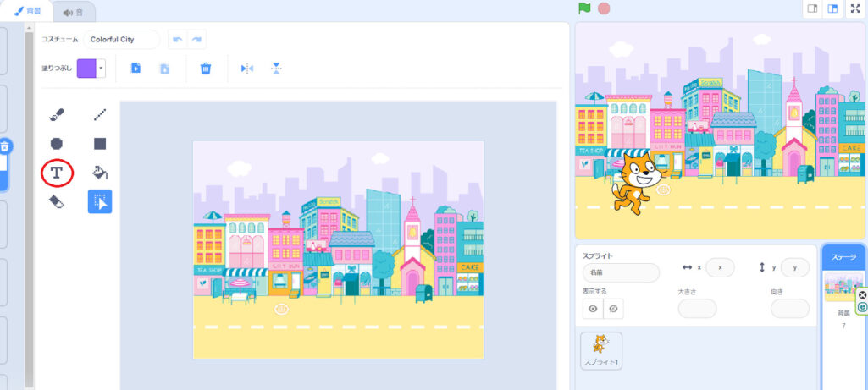Select the Eraser tool
The width and height of the screenshot is (868, 390).
[x=57, y=202]
